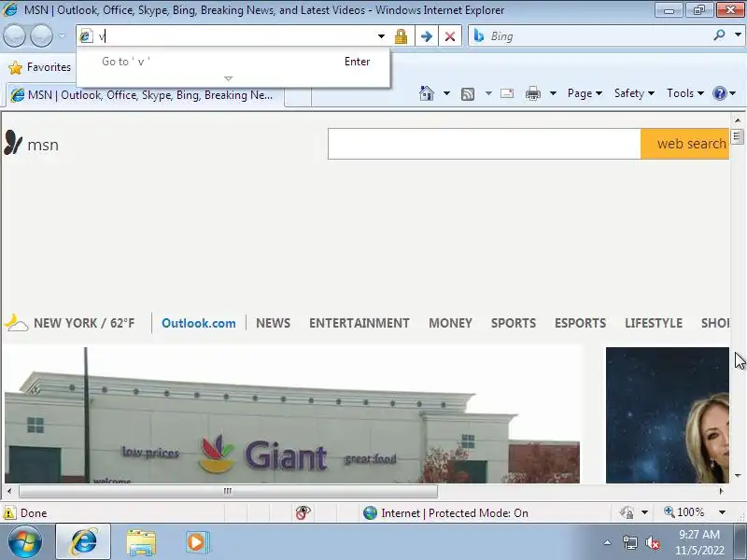
Task: Click the network tray icon
Action: (630, 543)
